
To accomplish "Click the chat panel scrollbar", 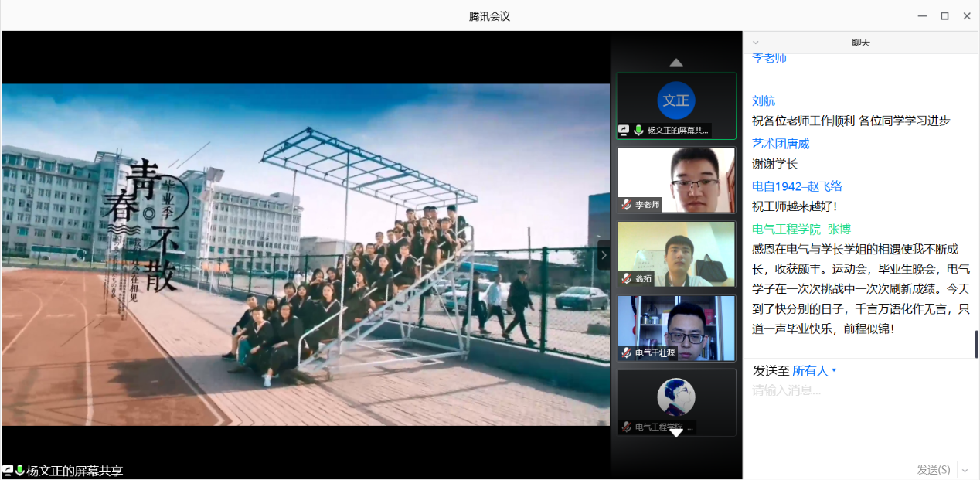I will point(976,343).
